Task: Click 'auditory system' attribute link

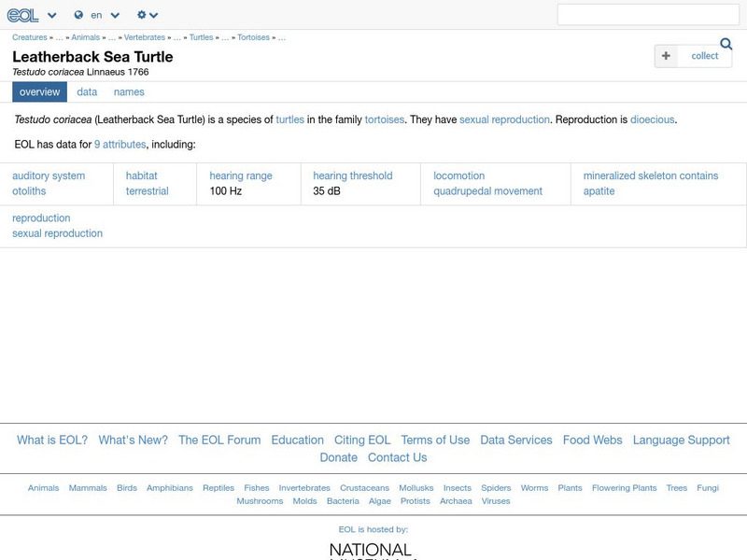Action: 49,175
